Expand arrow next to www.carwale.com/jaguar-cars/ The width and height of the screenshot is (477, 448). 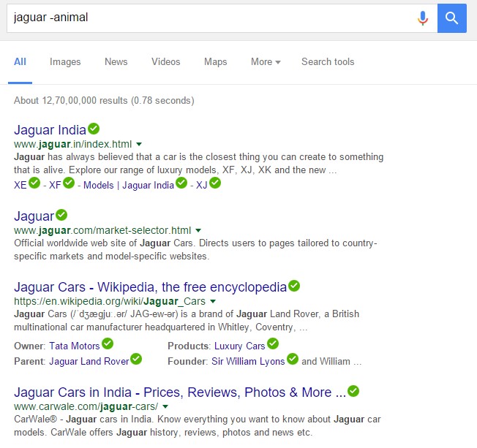165,406
